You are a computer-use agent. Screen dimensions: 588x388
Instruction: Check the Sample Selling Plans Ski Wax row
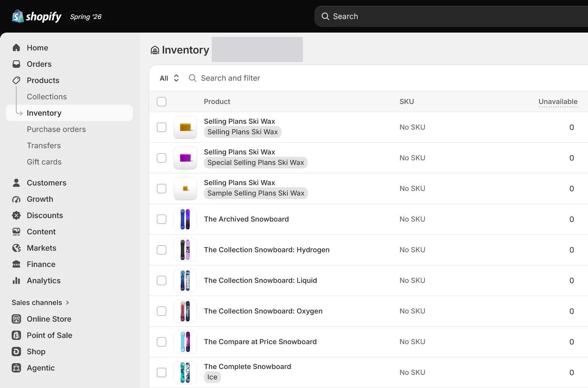(x=162, y=189)
